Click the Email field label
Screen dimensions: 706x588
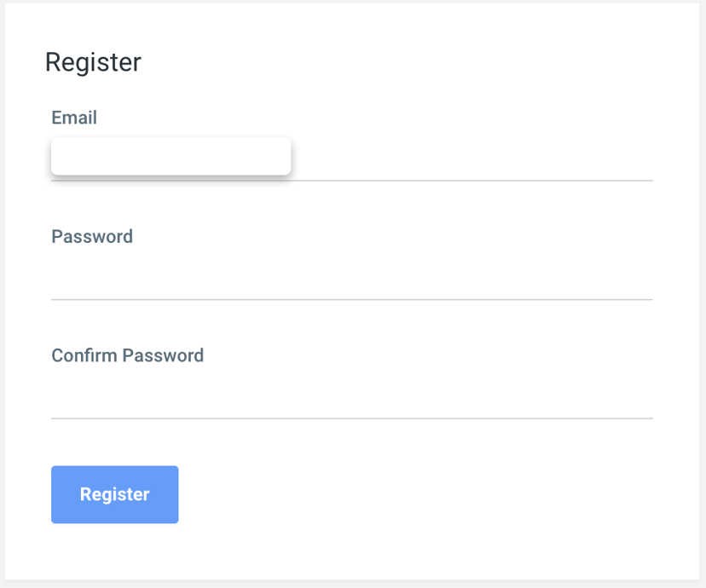click(74, 118)
